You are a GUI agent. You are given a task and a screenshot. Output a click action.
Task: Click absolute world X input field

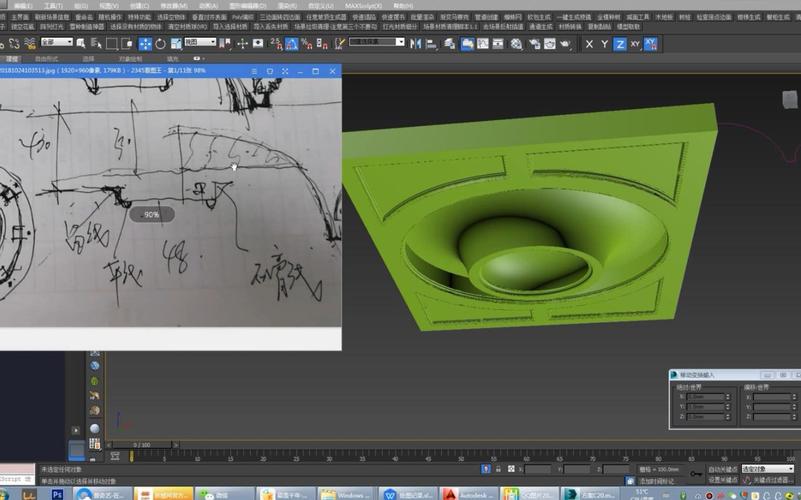[705, 397]
